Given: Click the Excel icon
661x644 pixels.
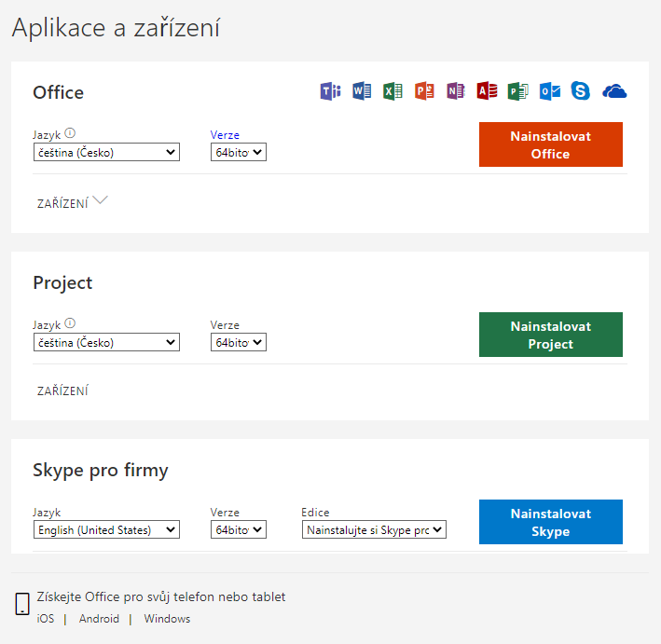Looking at the screenshot, I should [392, 91].
